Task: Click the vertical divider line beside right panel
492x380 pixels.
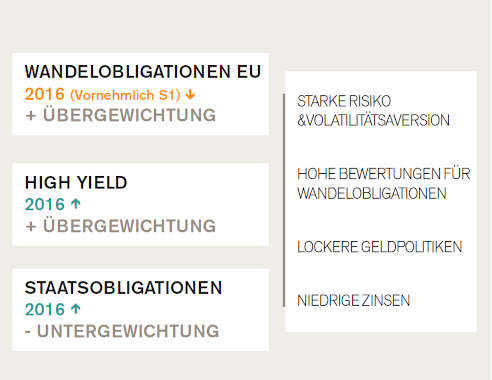Action: pos(284,200)
